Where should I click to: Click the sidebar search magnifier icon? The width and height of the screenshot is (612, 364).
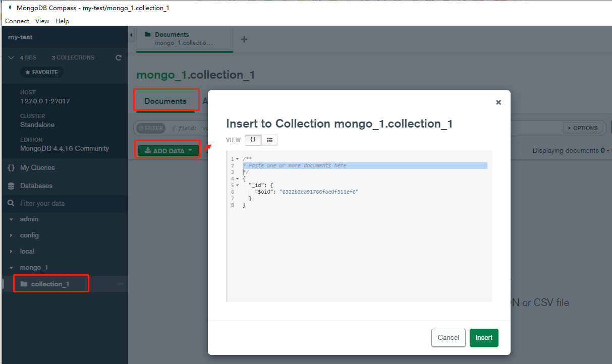click(11, 204)
